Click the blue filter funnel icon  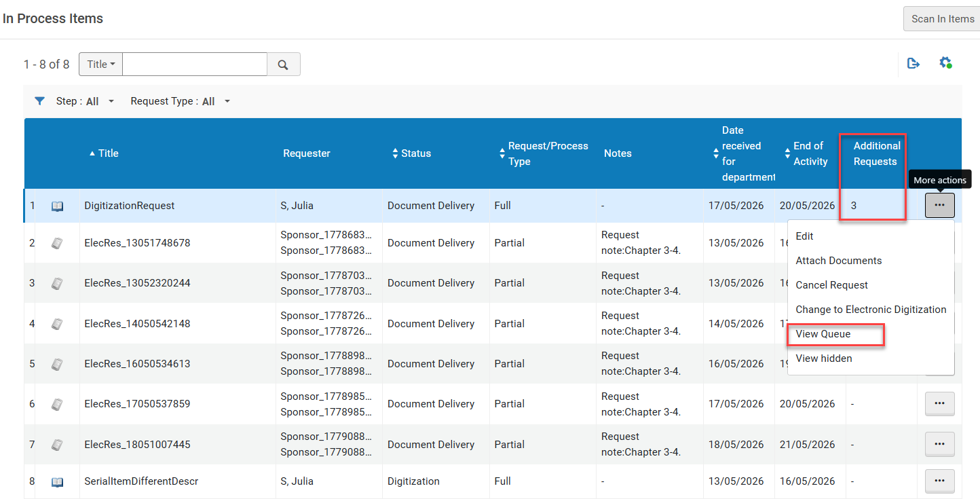click(40, 101)
